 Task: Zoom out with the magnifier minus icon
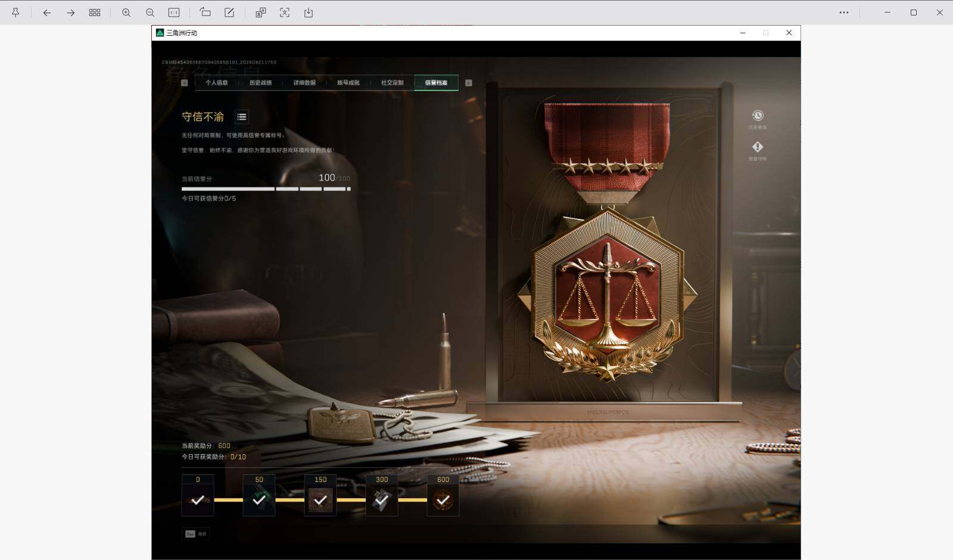150,12
